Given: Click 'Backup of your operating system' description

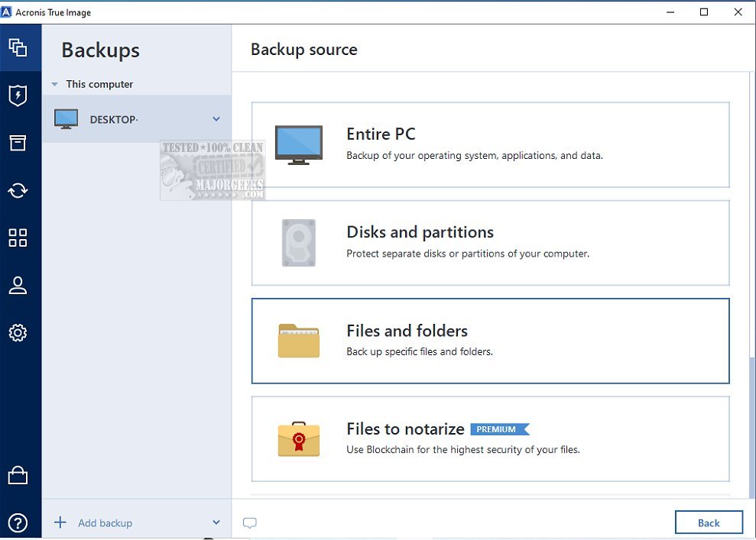Looking at the screenshot, I should (475, 156).
